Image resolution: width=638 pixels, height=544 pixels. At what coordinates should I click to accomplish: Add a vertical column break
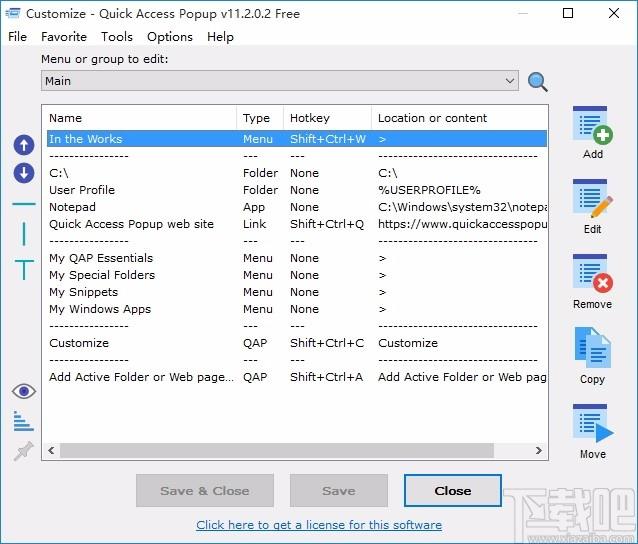[x=24, y=234]
